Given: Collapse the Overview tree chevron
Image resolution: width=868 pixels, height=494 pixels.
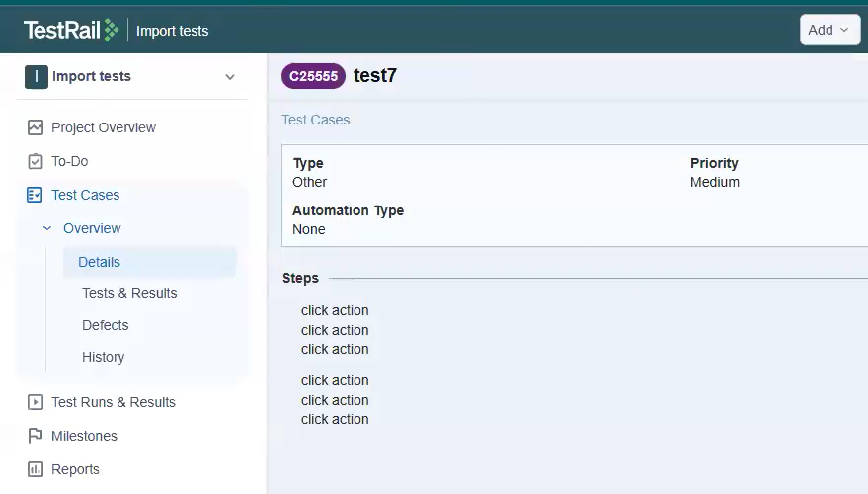Looking at the screenshot, I should [47, 228].
